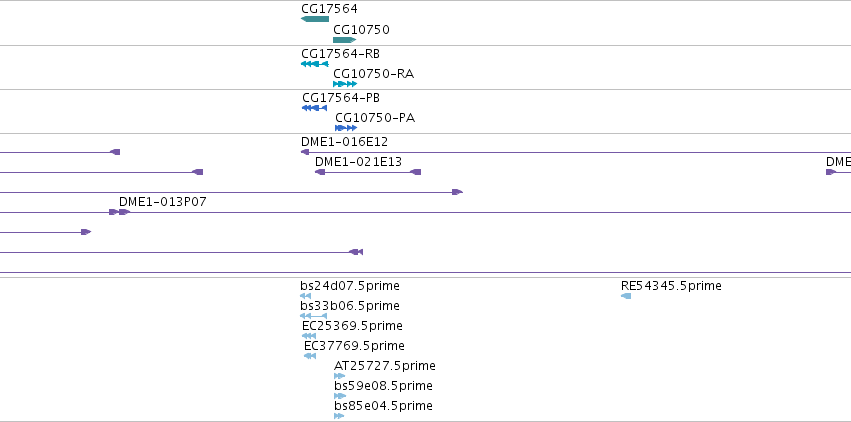Image resolution: width=851 pixels, height=422 pixels.
Task: Click the RE54345.5prime EST arrow
Action: (626, 296)
